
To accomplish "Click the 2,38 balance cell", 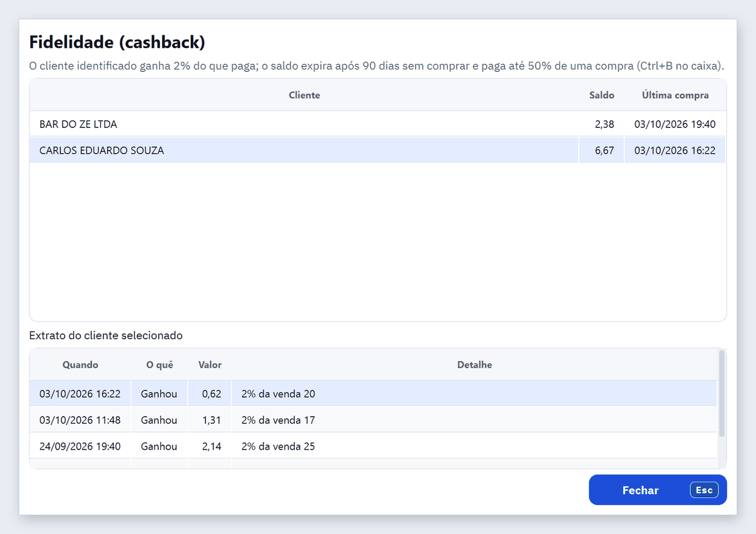I will pos(602,124).
